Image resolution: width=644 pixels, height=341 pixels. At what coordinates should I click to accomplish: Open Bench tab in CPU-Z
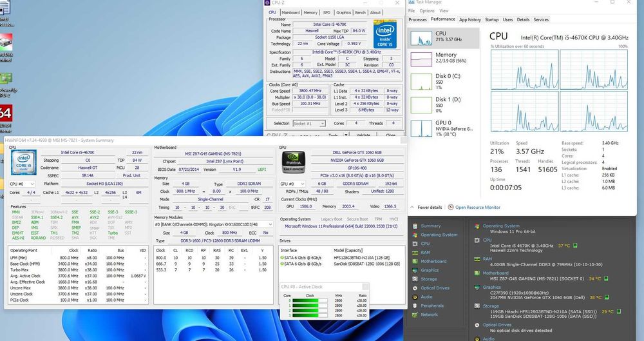point(360,13)
